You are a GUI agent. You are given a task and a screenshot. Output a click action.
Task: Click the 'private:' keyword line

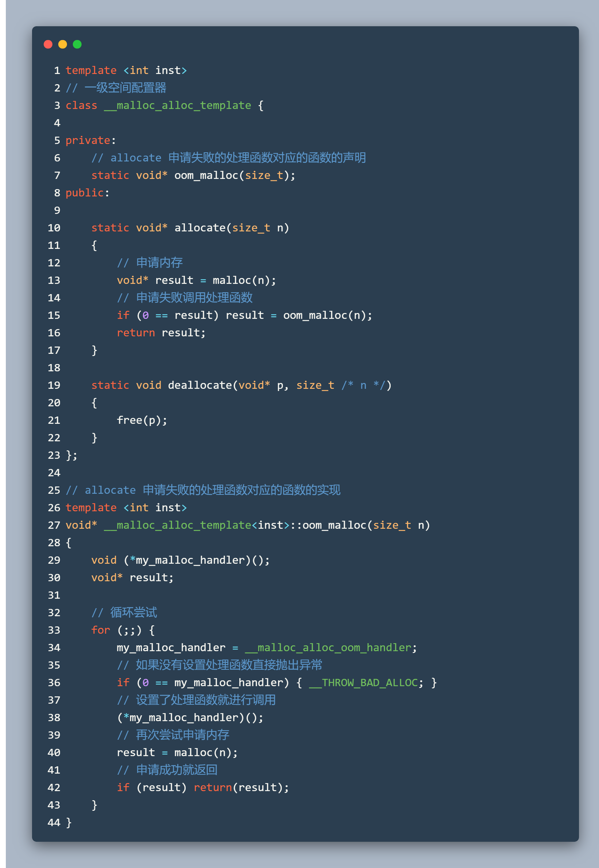91,140
